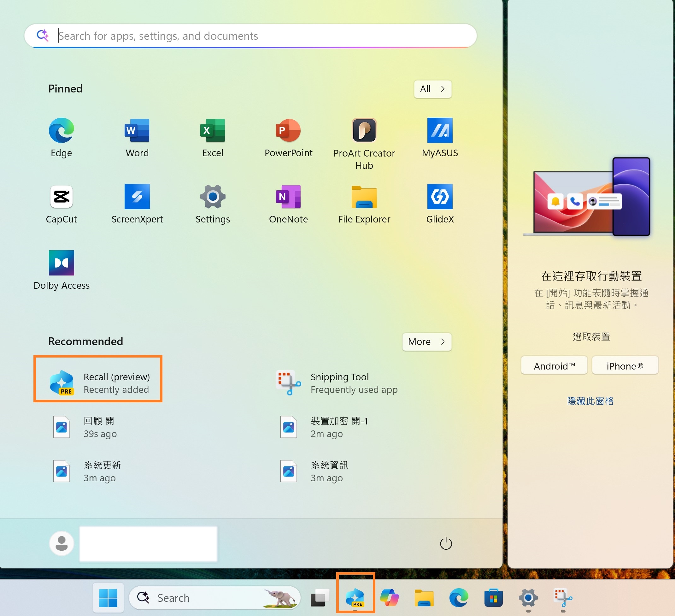The height and width of the screenshot is (616, 675).
Task: Select iPhone device option
Action: pyautogui.click(x=625, y=365)
